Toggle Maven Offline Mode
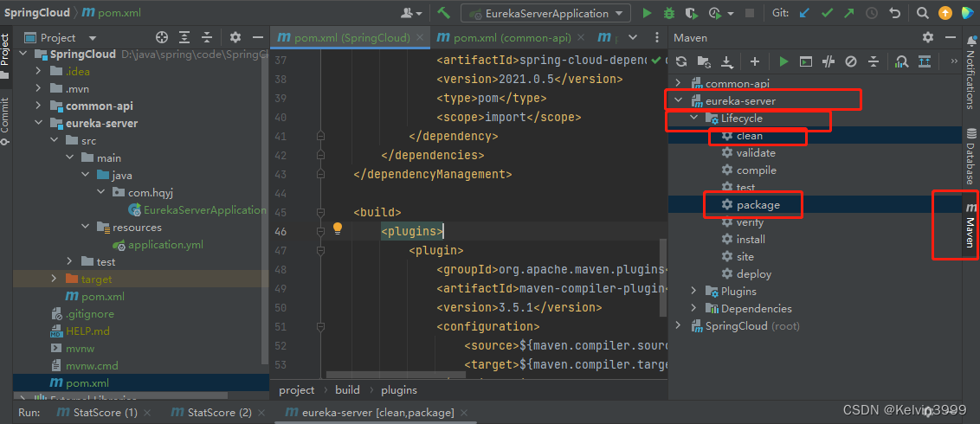Screen dimensions: 980x424 tap(828, 61)
